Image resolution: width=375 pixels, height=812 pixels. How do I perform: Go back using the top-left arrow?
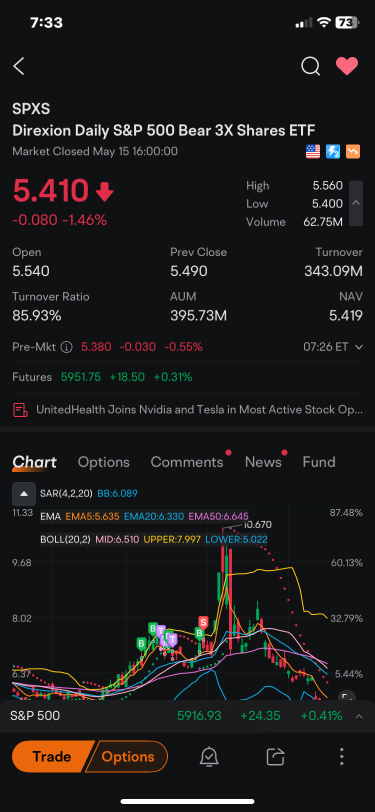click(19, 66)
